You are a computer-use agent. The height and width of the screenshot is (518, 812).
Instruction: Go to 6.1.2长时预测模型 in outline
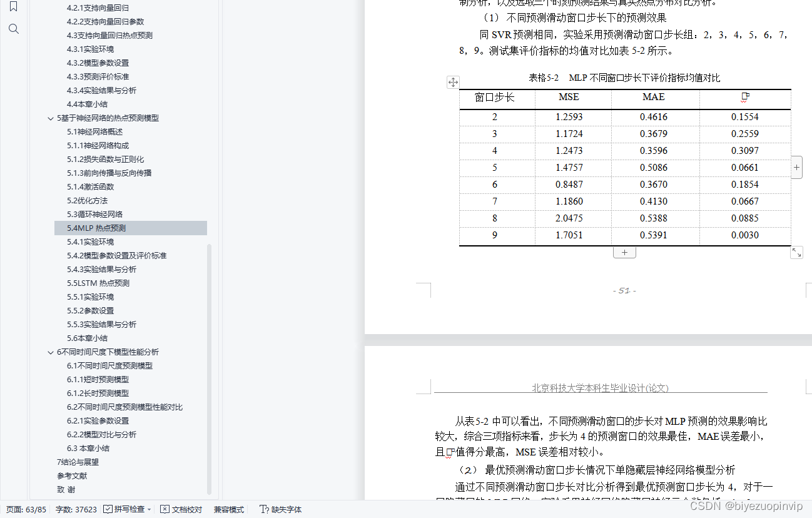click(x=98, y=393)
